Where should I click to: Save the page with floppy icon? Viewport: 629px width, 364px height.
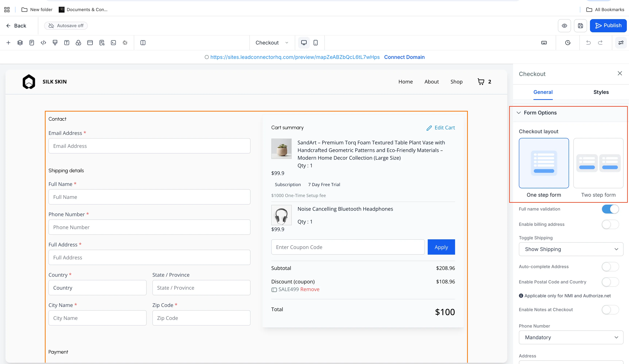(581, 26)
